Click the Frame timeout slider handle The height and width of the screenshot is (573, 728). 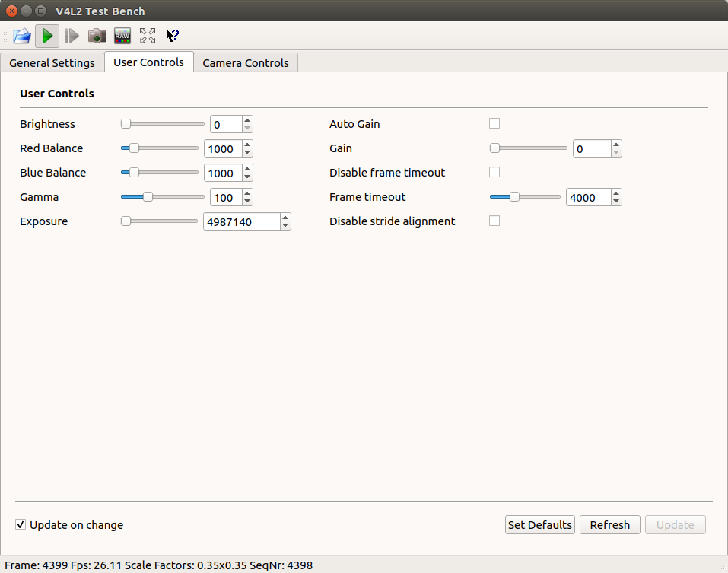[x=514, y=197]
